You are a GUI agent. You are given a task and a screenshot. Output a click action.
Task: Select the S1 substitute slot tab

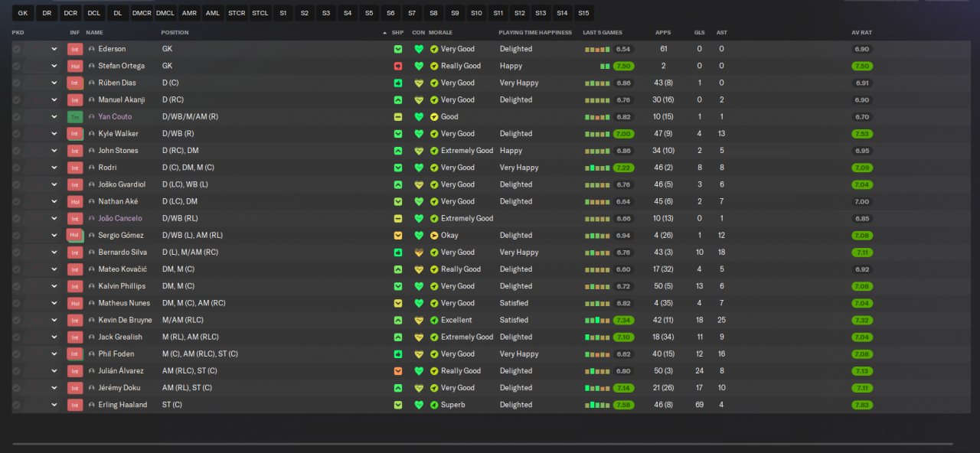[x=283, y=13]
